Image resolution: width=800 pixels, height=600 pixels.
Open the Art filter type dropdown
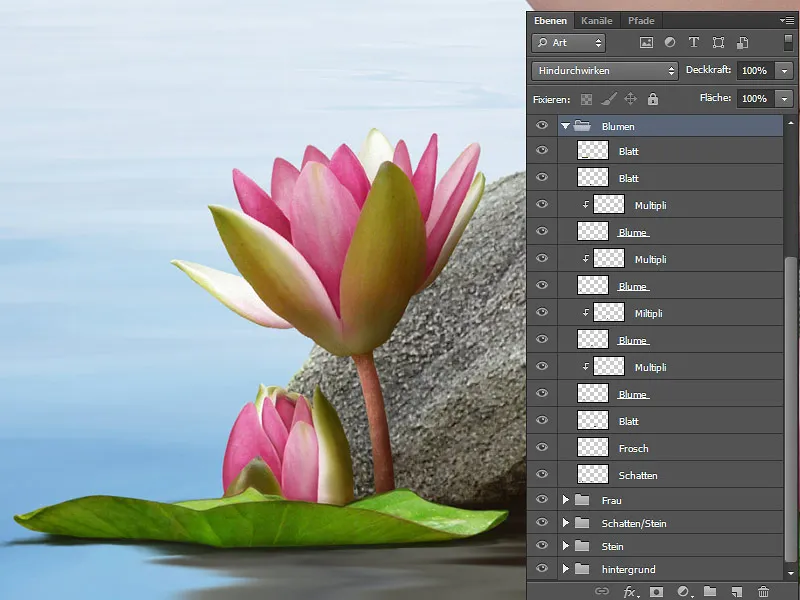[x=568, y=43]
